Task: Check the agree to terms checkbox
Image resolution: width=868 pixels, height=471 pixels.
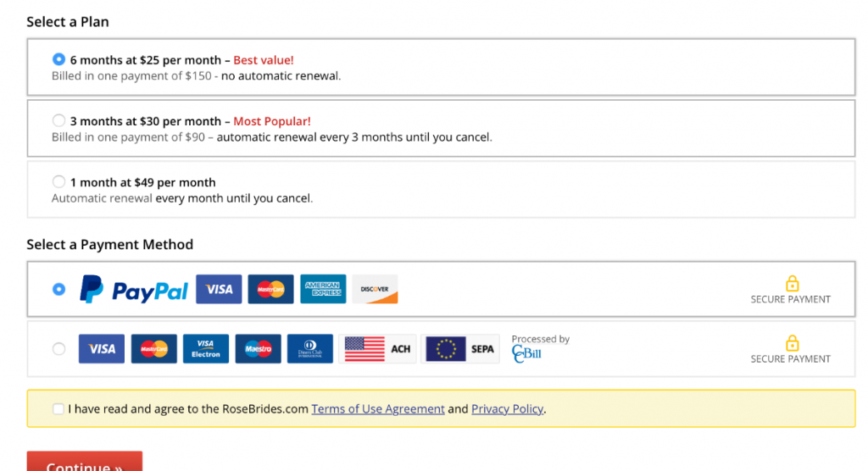Action: coord(58,409)
